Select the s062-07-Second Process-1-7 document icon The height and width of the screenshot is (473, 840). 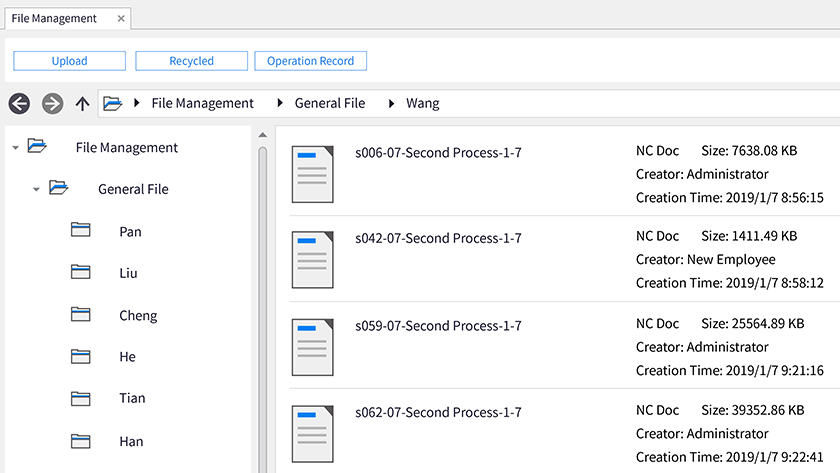tap(312, 434)
